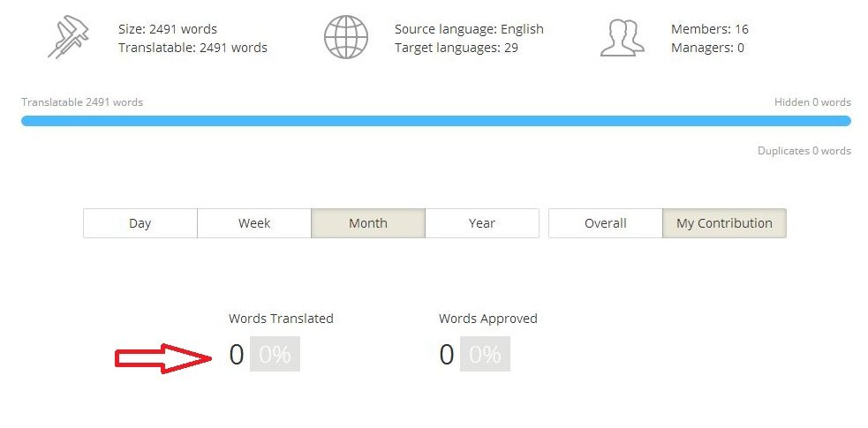Click the Words Approved count 0
This screenshot has height=428, width=868.
447,355
